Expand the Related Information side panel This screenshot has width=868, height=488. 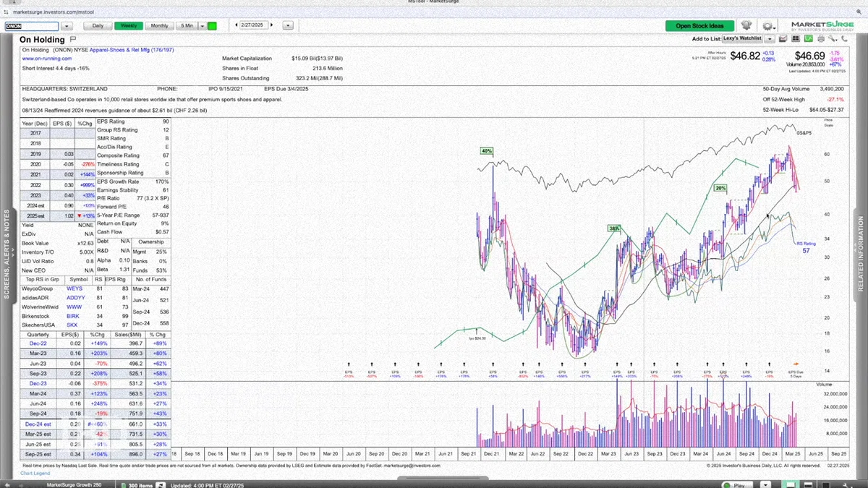click(861, 253)
